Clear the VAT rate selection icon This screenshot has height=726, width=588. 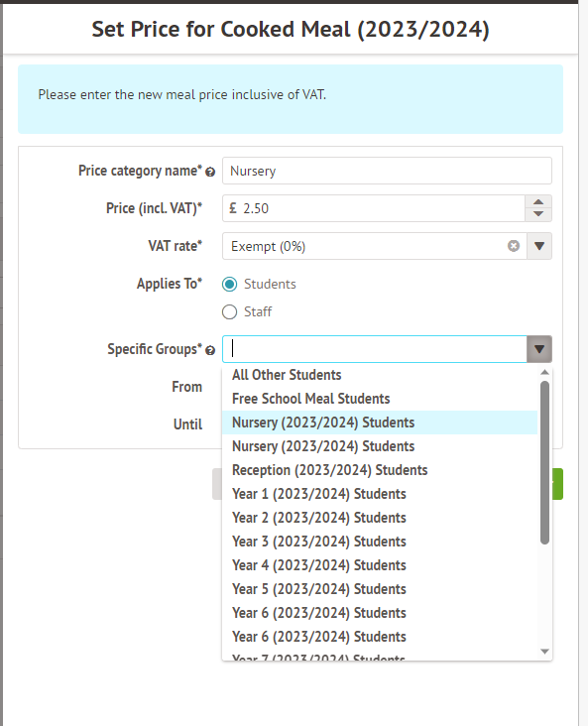(513, 246)
